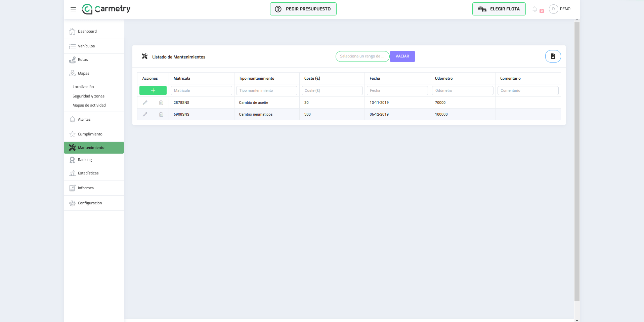Image resolution: width=644 pixels, height=322 pixels.
Task: Focus the Matrícula filter field
Action: coord(202,90)
